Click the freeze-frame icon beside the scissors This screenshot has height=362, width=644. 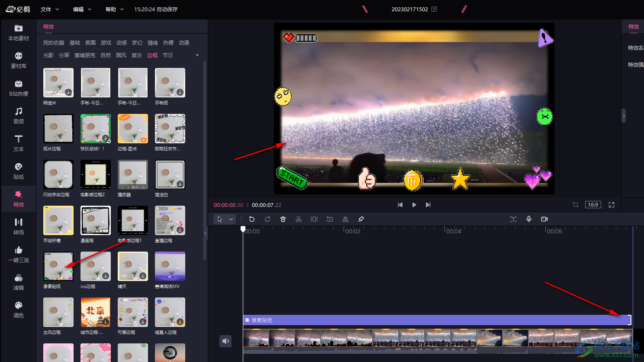pyautogui.click(x=314, y=219)
